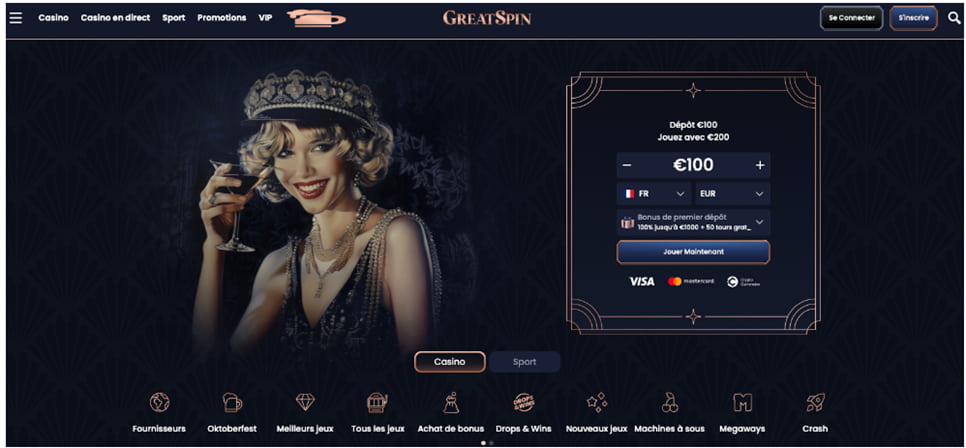The height and width of the screenshot is (448, 966).
Task: Open the Machines à sous cherry icon
Action: (670, 402)
